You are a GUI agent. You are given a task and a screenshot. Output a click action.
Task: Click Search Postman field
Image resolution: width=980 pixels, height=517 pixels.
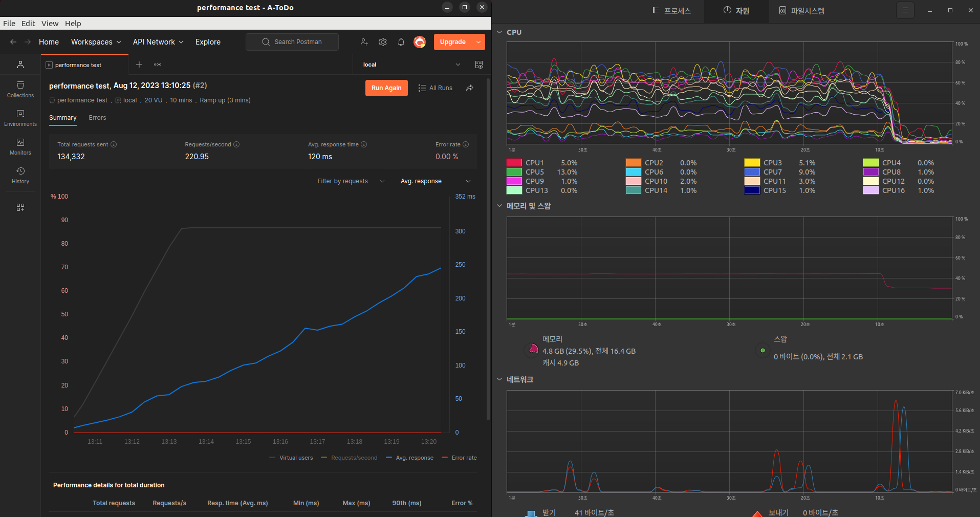tap(292, 42)
